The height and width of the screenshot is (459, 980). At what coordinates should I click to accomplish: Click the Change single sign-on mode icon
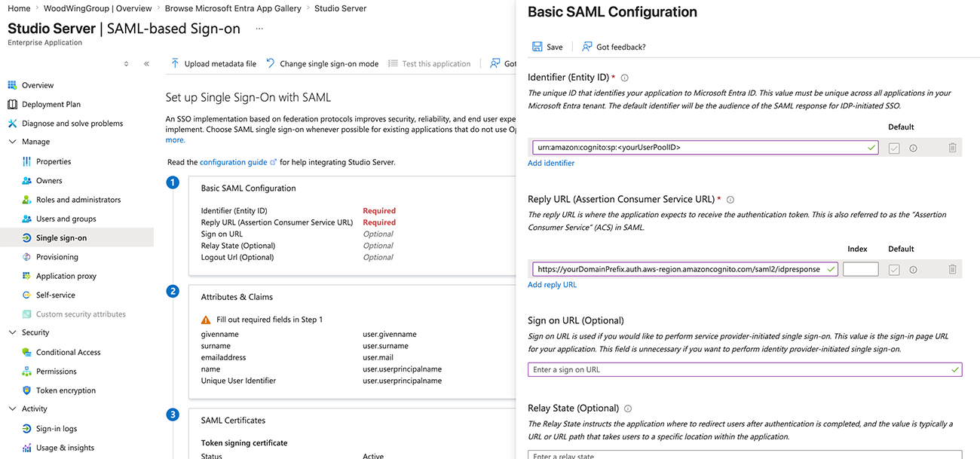pos(271,63)
